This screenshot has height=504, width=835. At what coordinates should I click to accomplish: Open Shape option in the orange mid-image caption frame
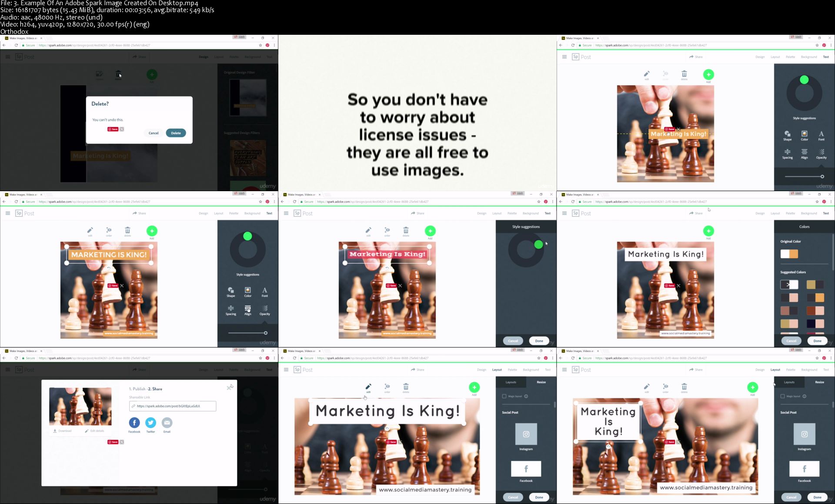[787, 136]
